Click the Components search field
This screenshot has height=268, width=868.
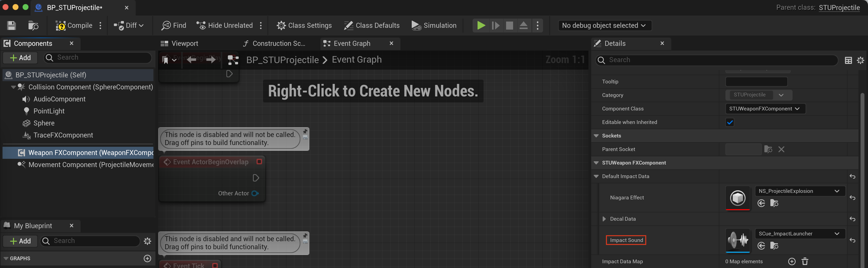point(98,58)
